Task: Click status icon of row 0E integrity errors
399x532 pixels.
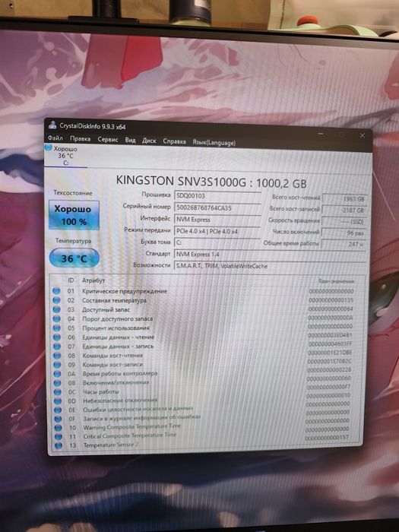Action: (x=58, y=410)
